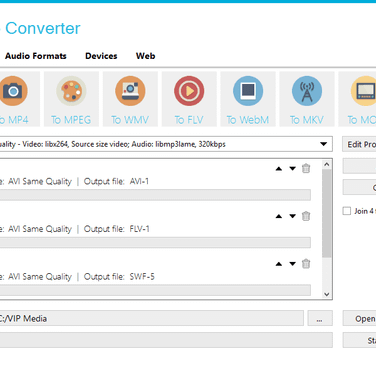Image resolution: width=376 pixels, height=376 pixels.
Task: Click the AVI-1 progress bar
Action: (x=155, y=195)
